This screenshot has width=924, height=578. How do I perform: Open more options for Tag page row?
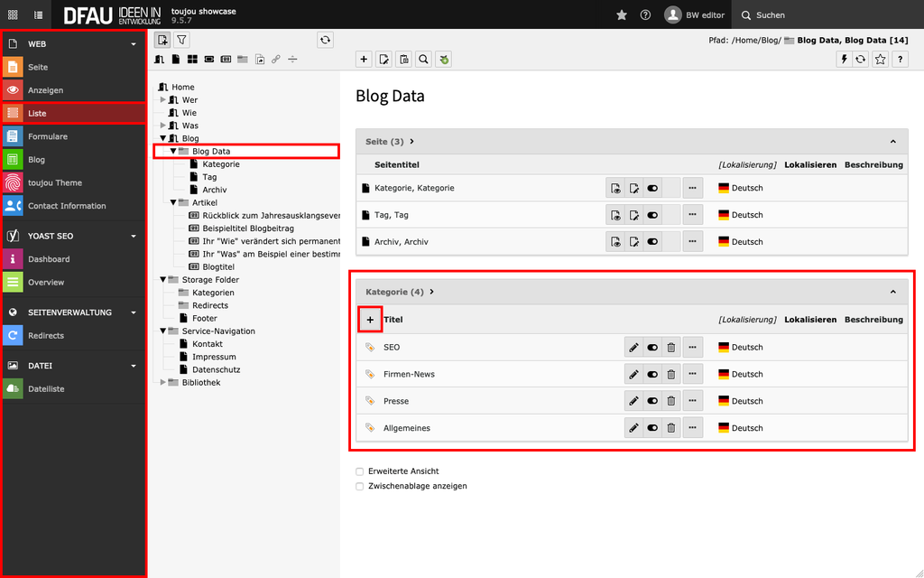click(692, 215)
